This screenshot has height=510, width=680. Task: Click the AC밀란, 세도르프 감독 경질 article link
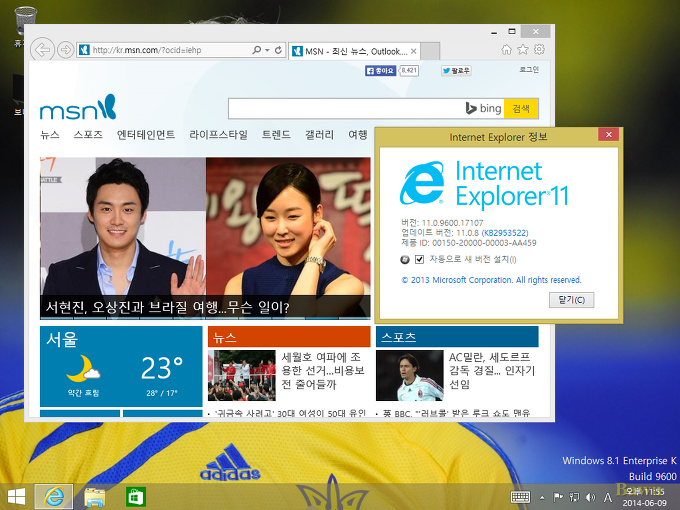[492, 370]
